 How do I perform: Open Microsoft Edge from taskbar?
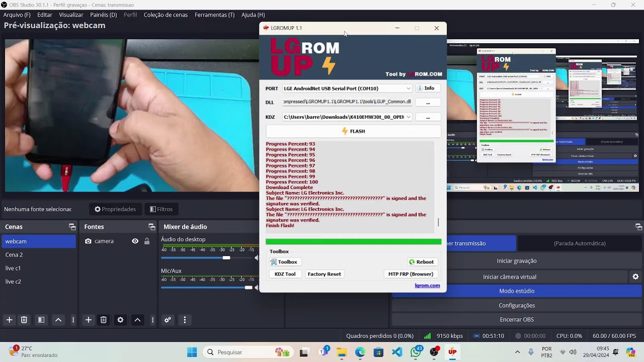pyautogui.click(x=360, y=352)
